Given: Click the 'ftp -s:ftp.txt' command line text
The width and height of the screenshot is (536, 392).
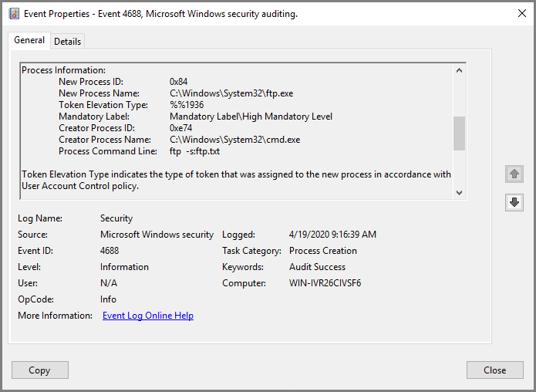Looking at the screenshot, I should [194, 151].
